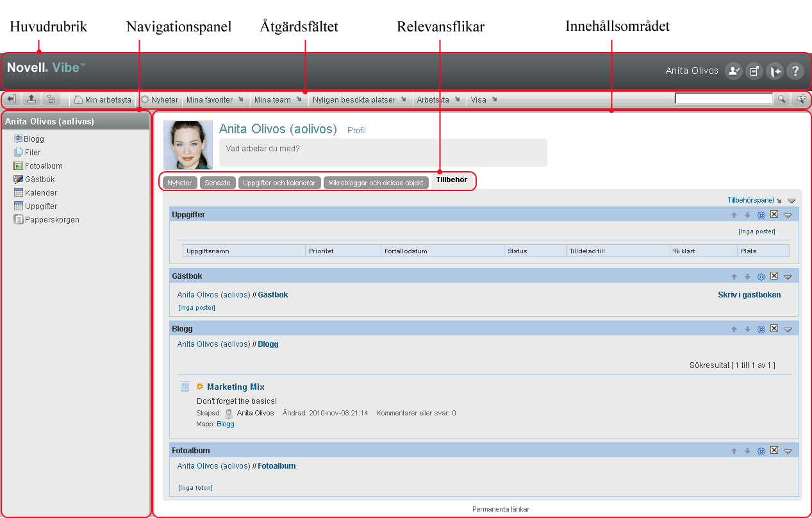Screen dimensions: 812x518
Task: Open help question mark icon
Action: [795, 71]
